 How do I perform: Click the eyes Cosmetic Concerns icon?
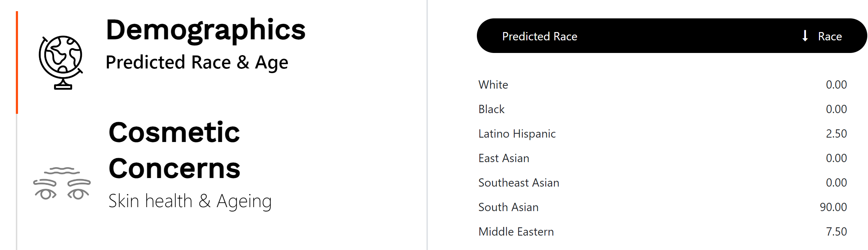click(x=62, y=183)
